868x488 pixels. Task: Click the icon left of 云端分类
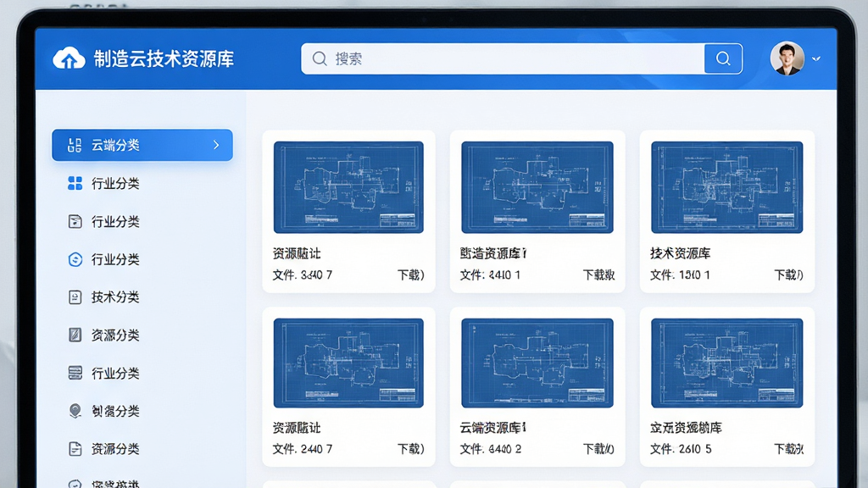pyautogui.click(x=75, y=145)
